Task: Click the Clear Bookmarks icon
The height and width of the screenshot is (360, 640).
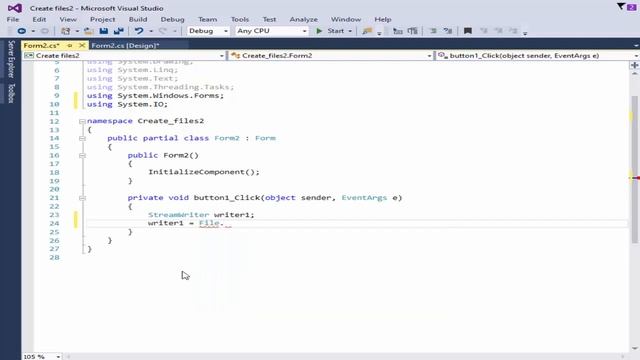Action: [x=513, y=31]
